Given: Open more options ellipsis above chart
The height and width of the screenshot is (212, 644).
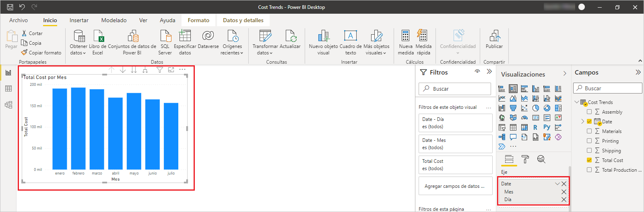Looking at the screenshot, I should pos(182,69).
